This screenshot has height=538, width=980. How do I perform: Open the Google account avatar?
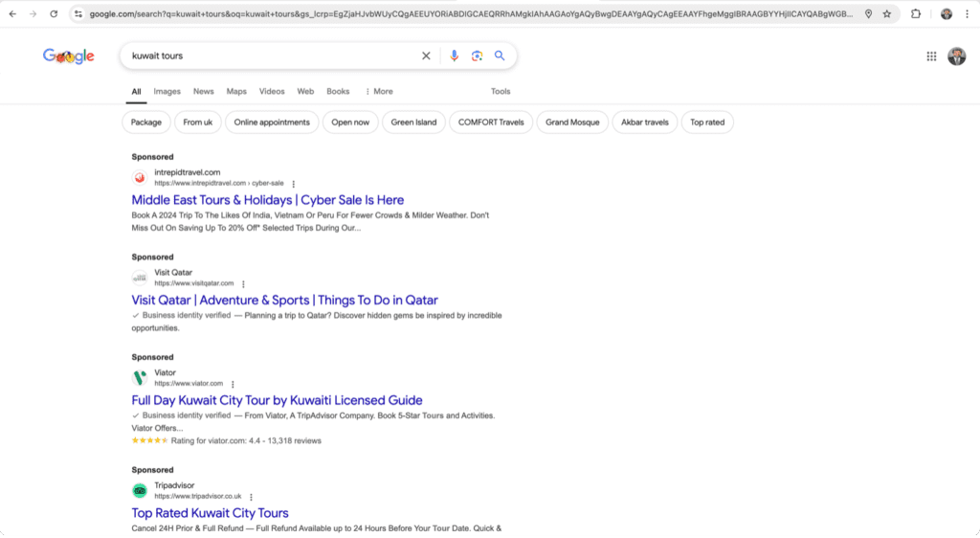[956, 56]
